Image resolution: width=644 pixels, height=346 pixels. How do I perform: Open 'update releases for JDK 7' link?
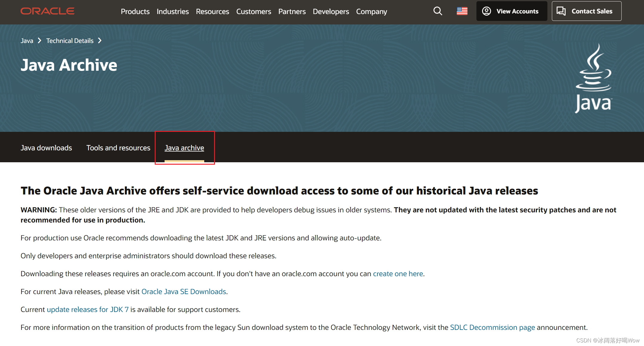click(88, 310)
